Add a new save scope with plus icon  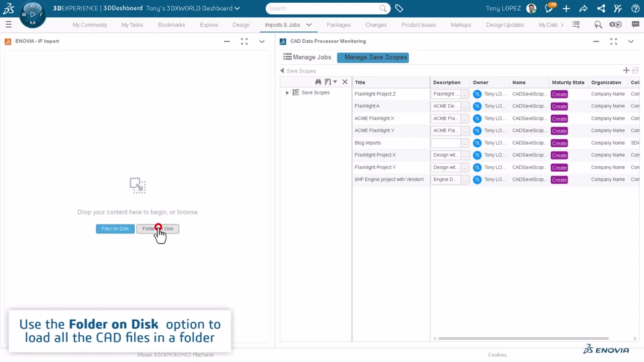tap(626, 70)
